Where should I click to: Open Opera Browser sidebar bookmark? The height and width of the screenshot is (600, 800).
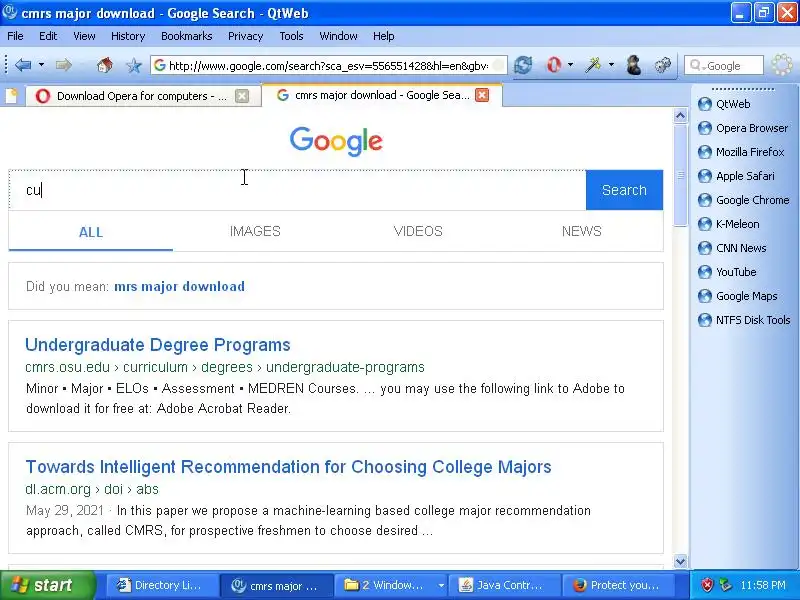(x=743, y=128)
